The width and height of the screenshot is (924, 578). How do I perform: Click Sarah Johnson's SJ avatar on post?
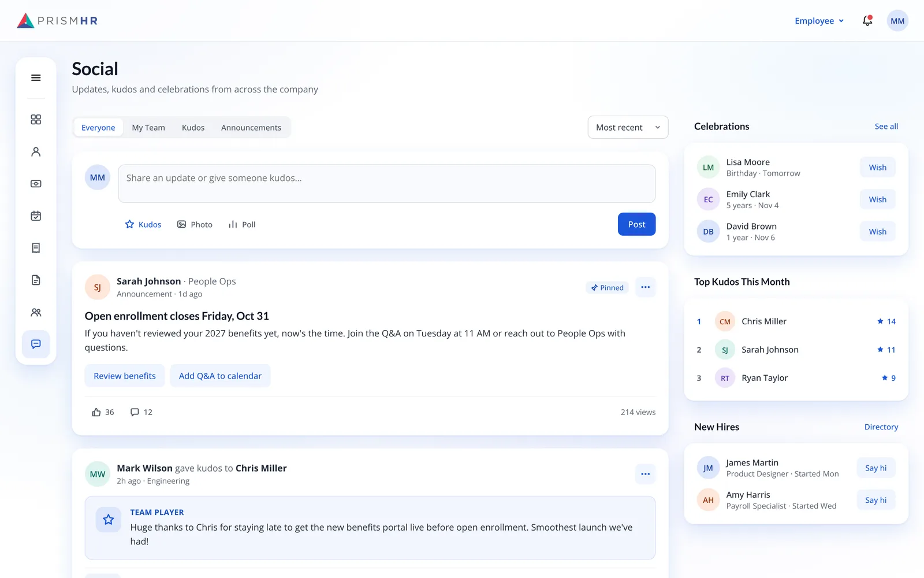(98, 287)
